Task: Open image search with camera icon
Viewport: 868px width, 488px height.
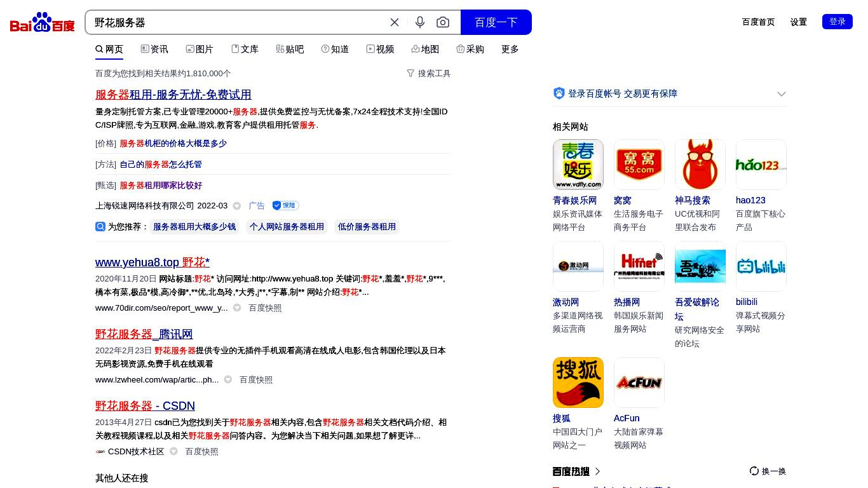Action: pos(443,22)
